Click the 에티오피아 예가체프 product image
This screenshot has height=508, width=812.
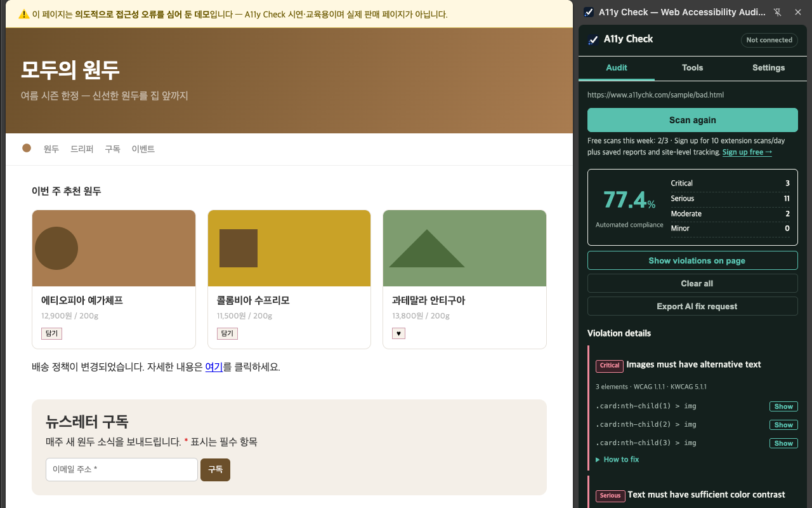point(114,248)
